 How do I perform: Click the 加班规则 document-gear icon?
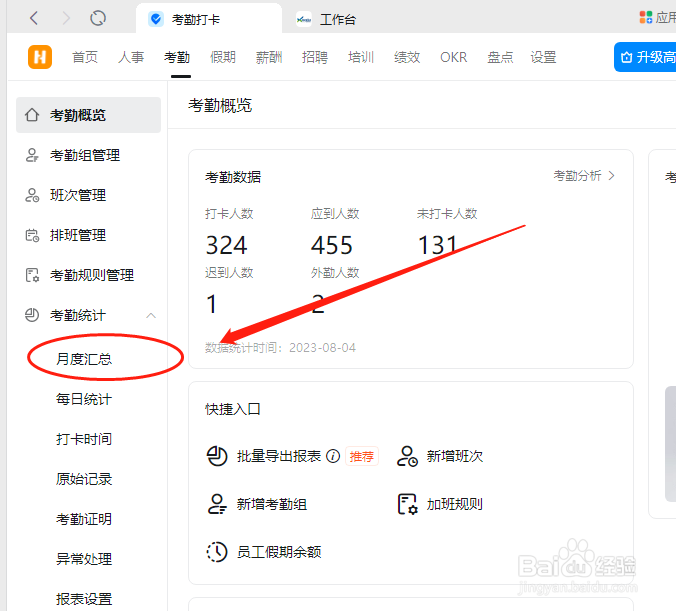coord(407,504)
